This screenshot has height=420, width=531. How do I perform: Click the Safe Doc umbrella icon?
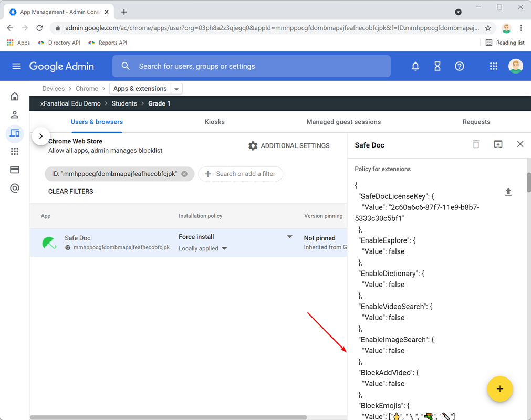49,243
